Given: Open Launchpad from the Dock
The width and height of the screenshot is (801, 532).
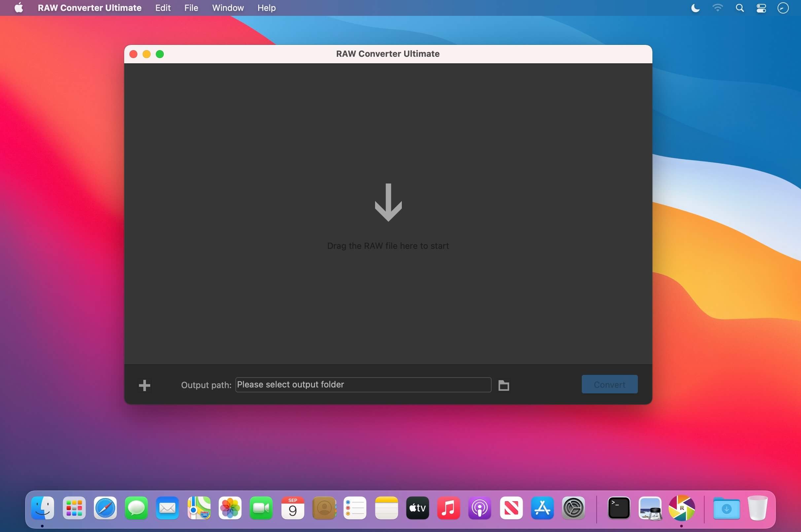Looking at the screenshot, I should (74, 508).
